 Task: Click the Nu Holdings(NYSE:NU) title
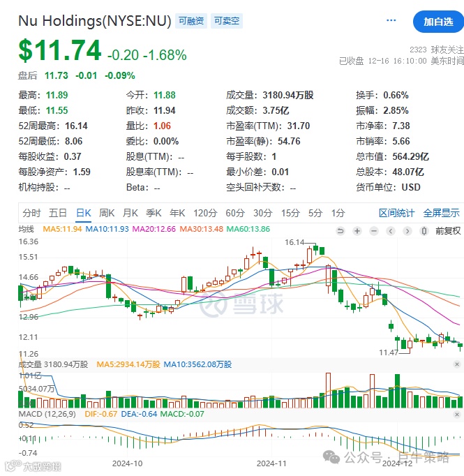[95, 21]
